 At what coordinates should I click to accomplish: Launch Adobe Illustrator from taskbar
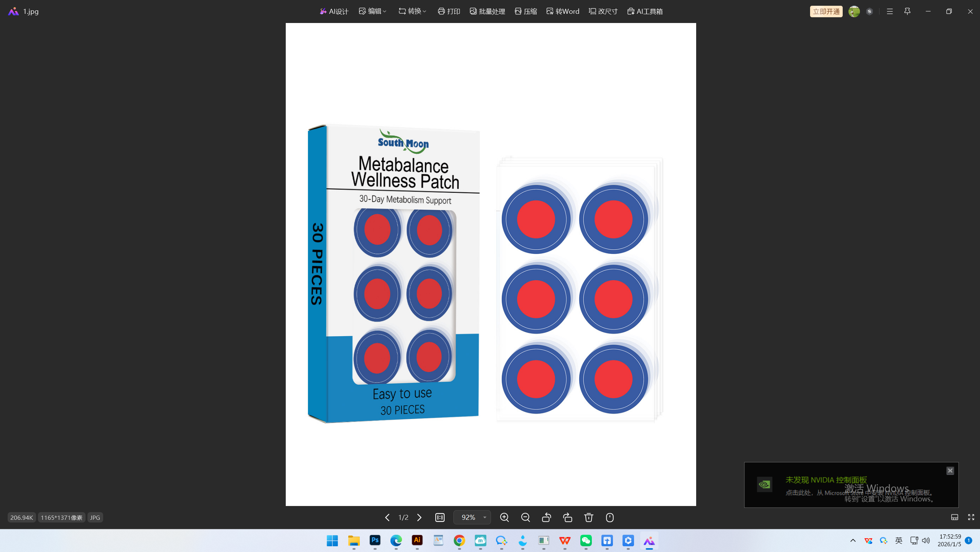coord(417,540)
